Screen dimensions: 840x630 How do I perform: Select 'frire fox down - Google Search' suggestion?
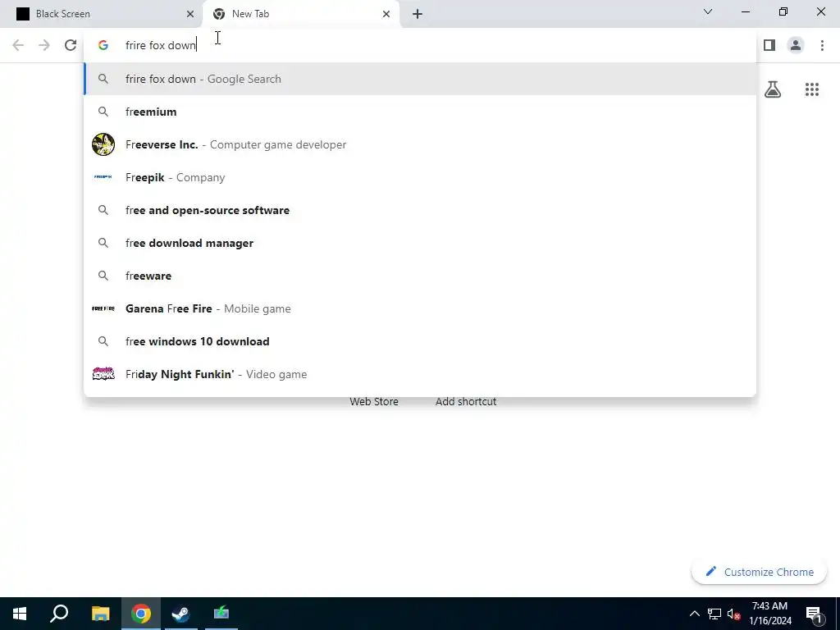click(421, 79)
